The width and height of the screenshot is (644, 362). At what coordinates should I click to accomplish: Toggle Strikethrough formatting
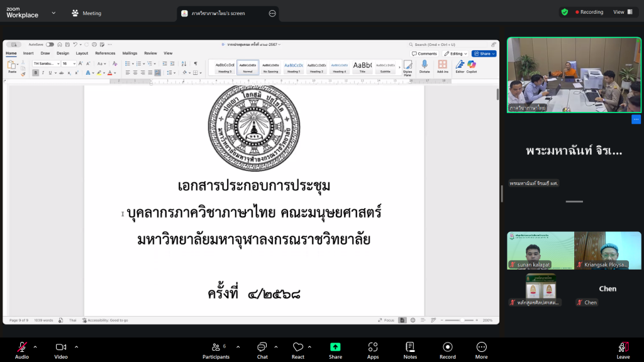click(x=61, y=73)
